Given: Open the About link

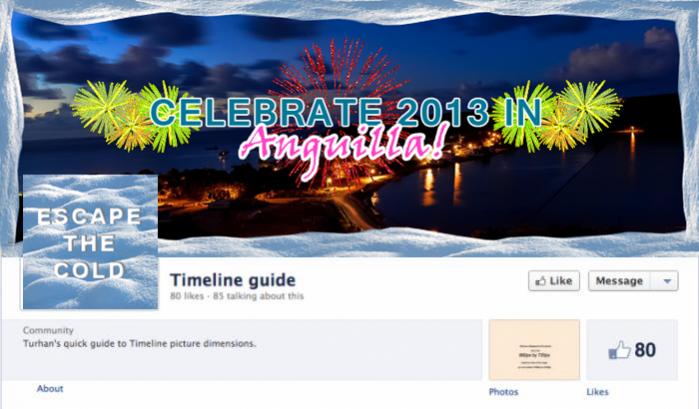Looking at the screenshot, I should [x=50, y=388].
